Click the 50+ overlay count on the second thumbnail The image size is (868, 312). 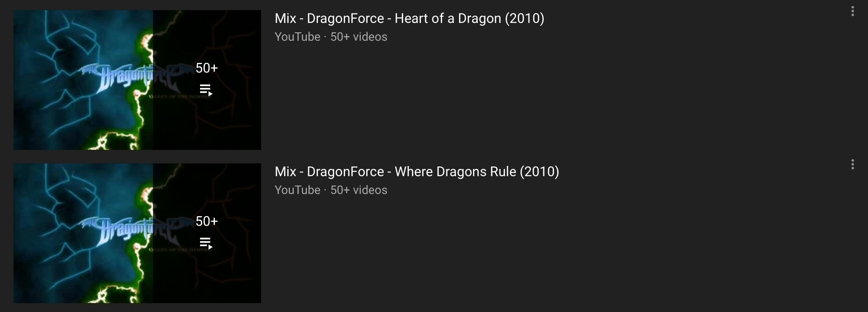pyautogui.click(x=206, y=221)
